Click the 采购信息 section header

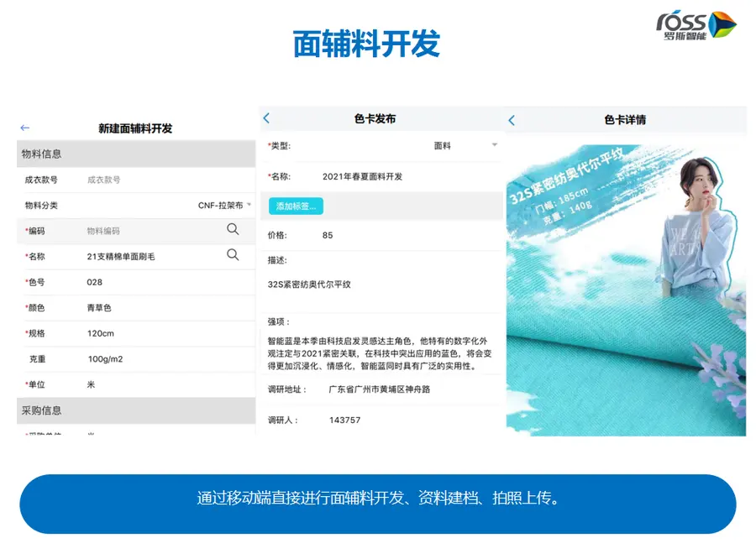[136, 410]
